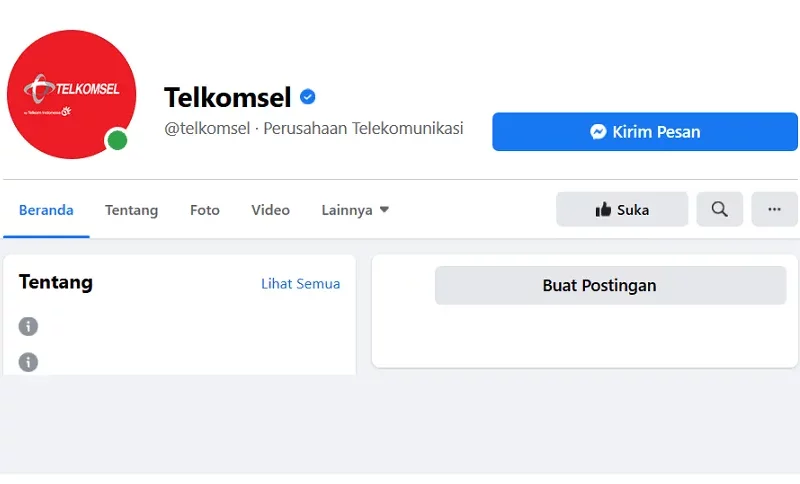The height and width of the screenshot is (484, 800).
Task: Open the three-dots more options menu
Action: [x=774, y=209]
